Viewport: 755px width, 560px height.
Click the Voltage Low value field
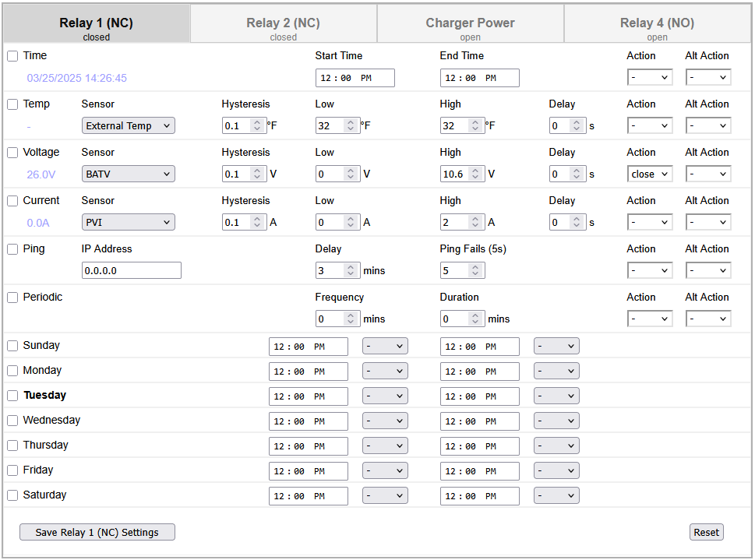coord(337,174)
